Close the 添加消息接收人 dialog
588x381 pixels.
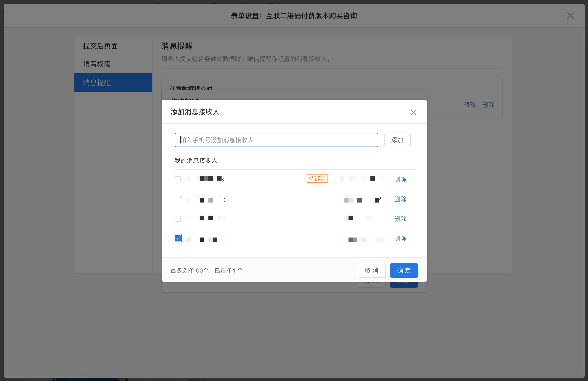[x=413, y=112]
